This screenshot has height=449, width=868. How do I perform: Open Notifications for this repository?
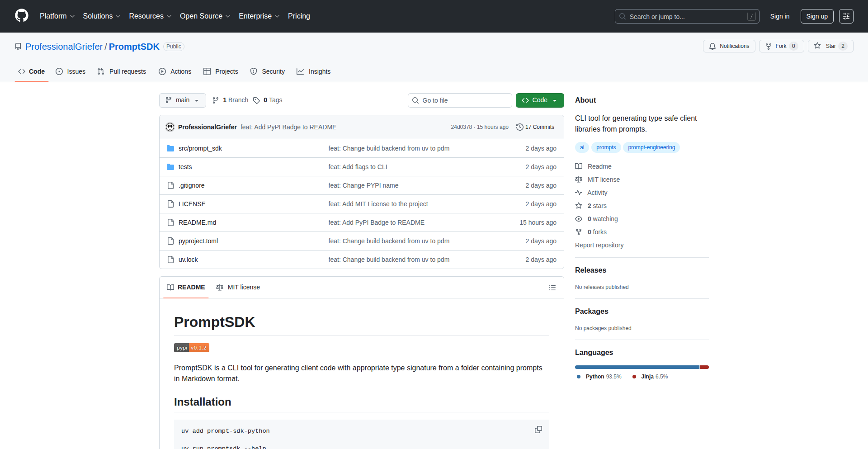[x=729, y=46]
